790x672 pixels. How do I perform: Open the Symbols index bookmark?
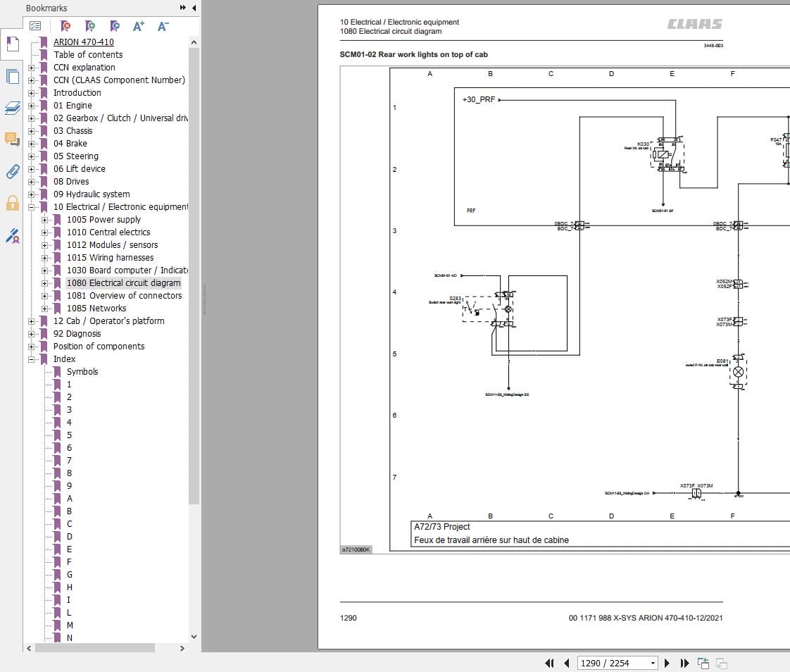pyautogui.click(x=82, y=372)
